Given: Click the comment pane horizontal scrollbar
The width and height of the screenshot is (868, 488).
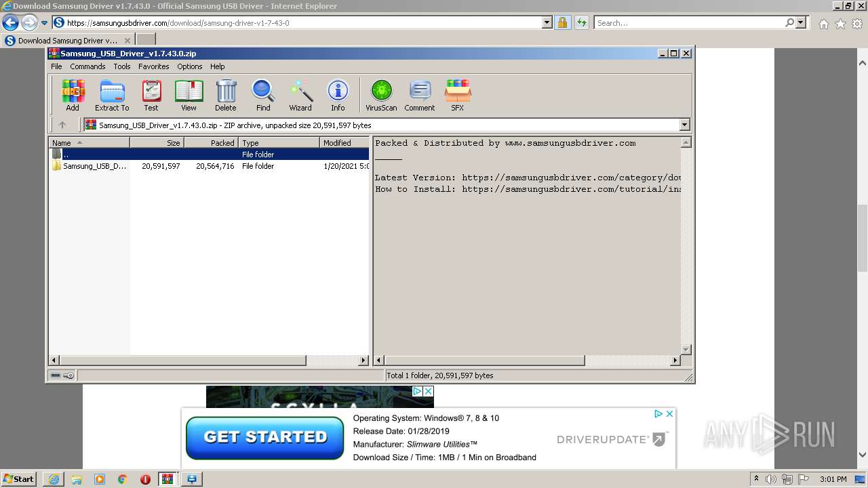Looking at the screenshot, I should pyautogui.click(x=484, y=361).
